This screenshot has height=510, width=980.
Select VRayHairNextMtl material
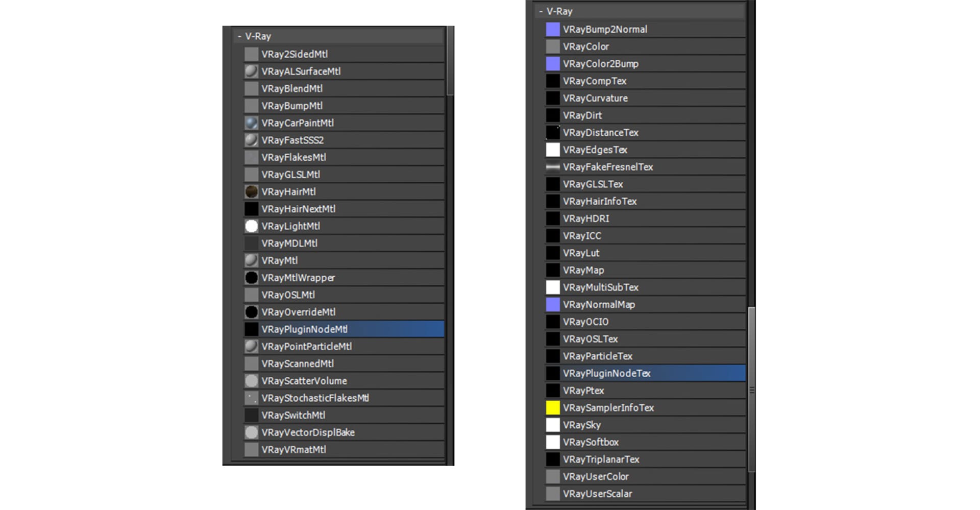pos(344,209)
